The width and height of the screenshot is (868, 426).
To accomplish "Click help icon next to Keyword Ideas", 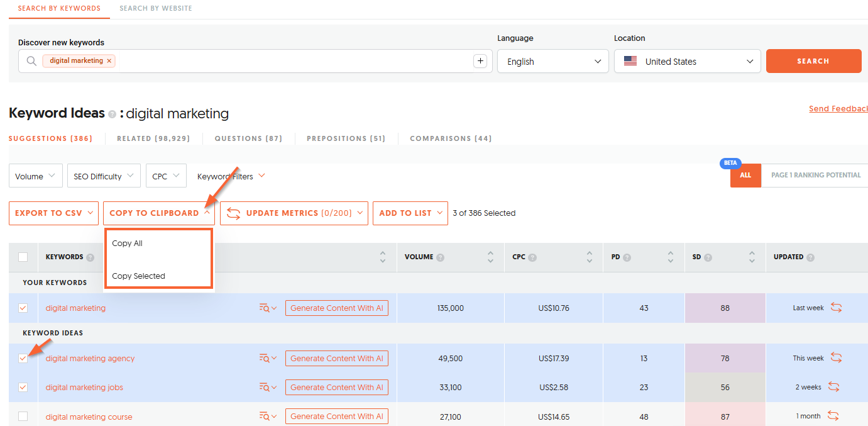I will point(112,115).
